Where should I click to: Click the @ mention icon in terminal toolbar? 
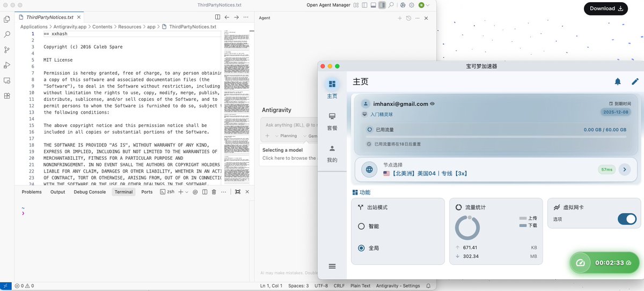click(x=195, y=192)
